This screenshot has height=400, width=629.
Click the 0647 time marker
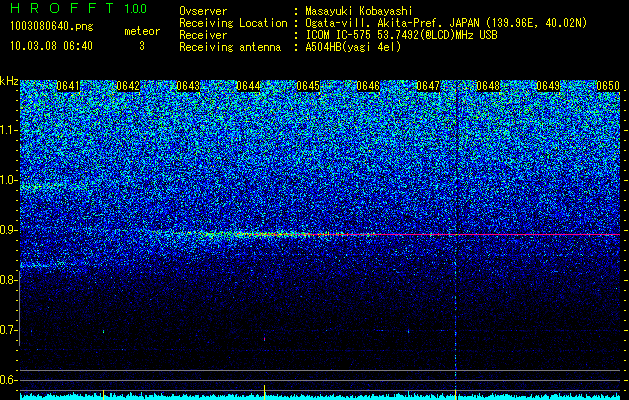tap(428, 86)
